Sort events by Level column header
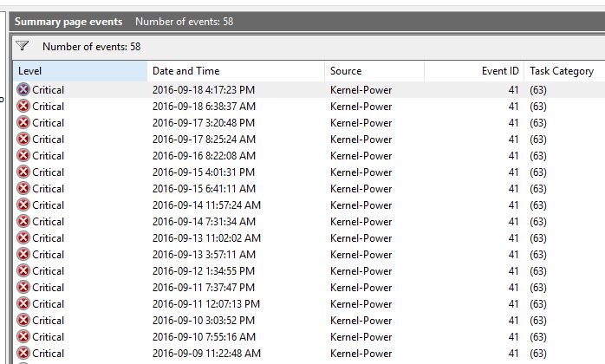605x364 pixels. 81,71
